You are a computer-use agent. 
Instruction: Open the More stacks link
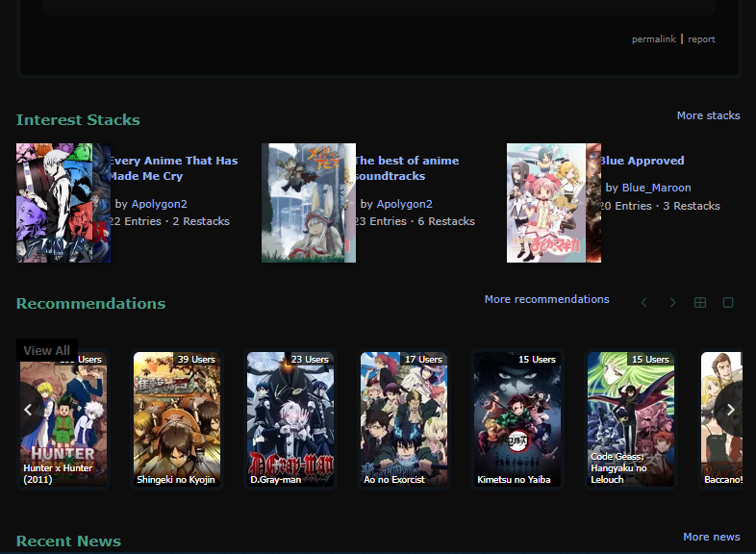pos(708,115)
